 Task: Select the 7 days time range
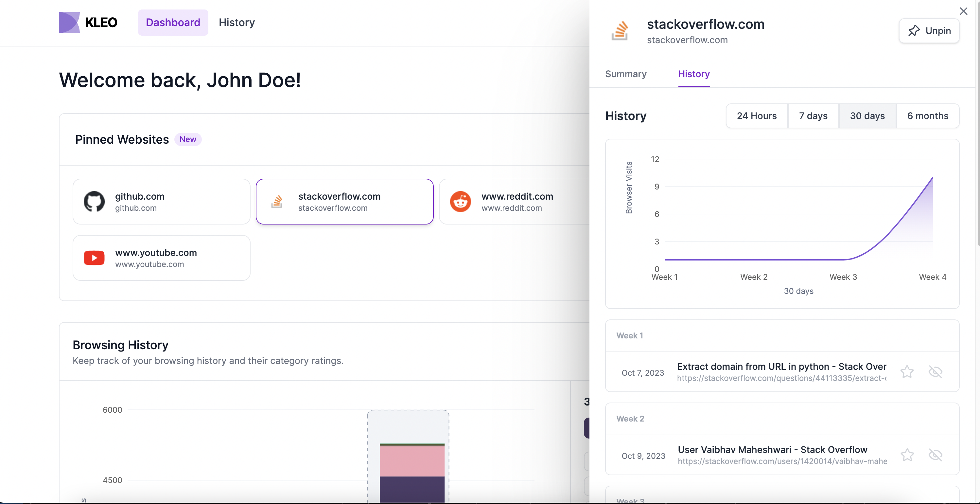coord(813,116)
